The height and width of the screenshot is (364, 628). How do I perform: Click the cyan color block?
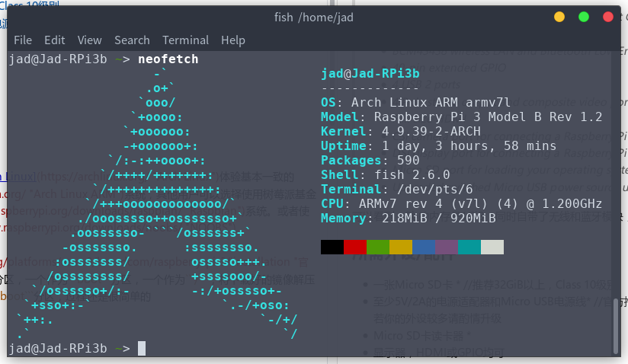469,247
